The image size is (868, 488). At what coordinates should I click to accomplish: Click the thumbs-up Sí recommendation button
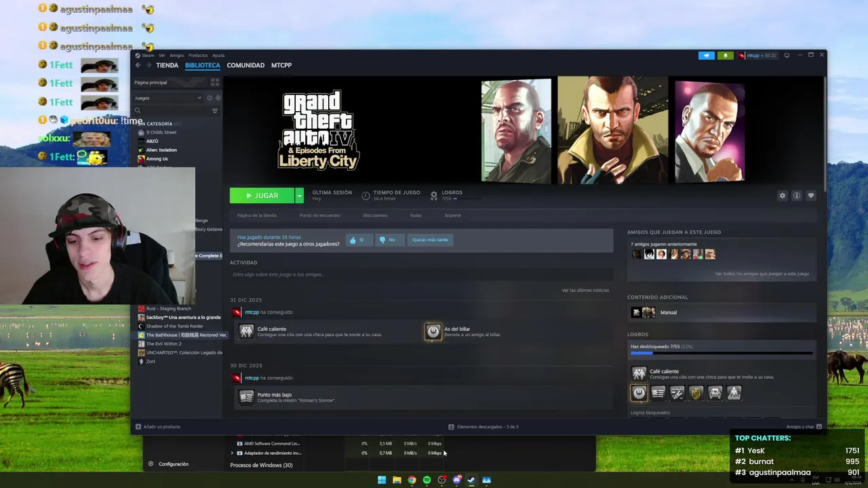click(359, 240)
